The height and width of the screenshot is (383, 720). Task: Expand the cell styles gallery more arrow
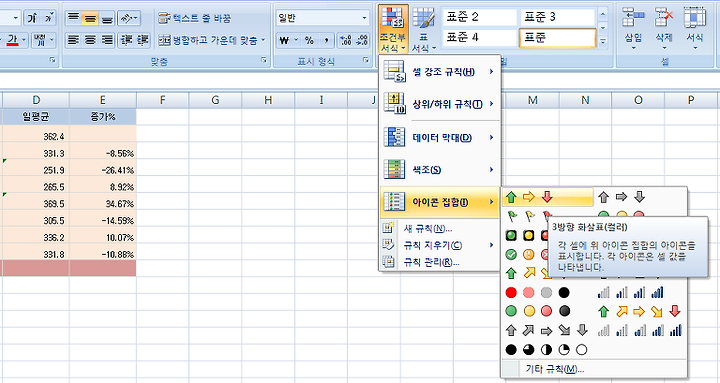click(x=603, y=41)
